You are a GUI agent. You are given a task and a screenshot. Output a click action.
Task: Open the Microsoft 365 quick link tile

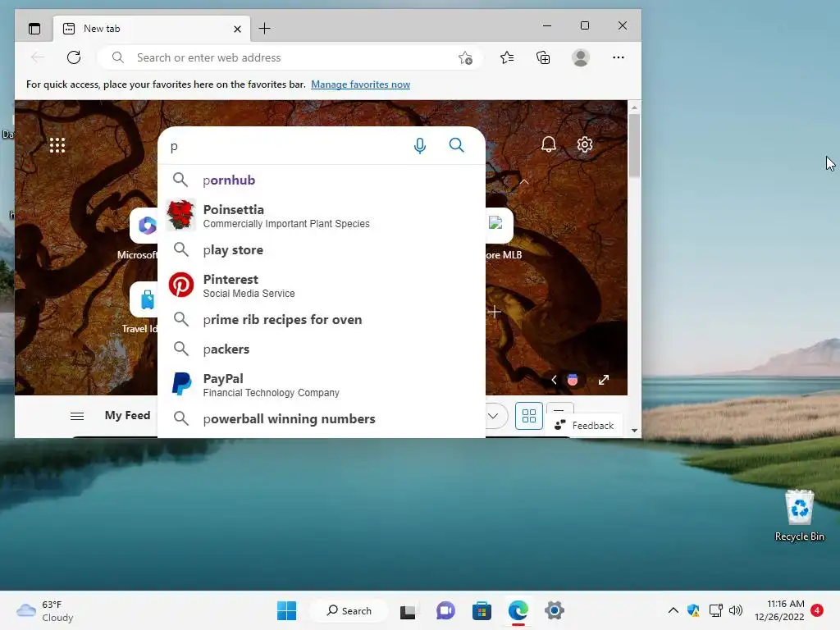pos(144,226)
